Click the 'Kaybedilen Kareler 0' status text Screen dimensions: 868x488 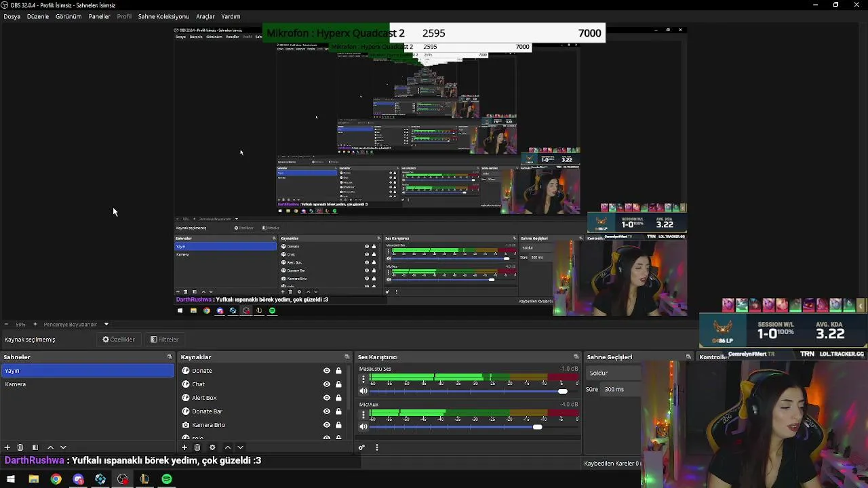click(x=612, y=464)
